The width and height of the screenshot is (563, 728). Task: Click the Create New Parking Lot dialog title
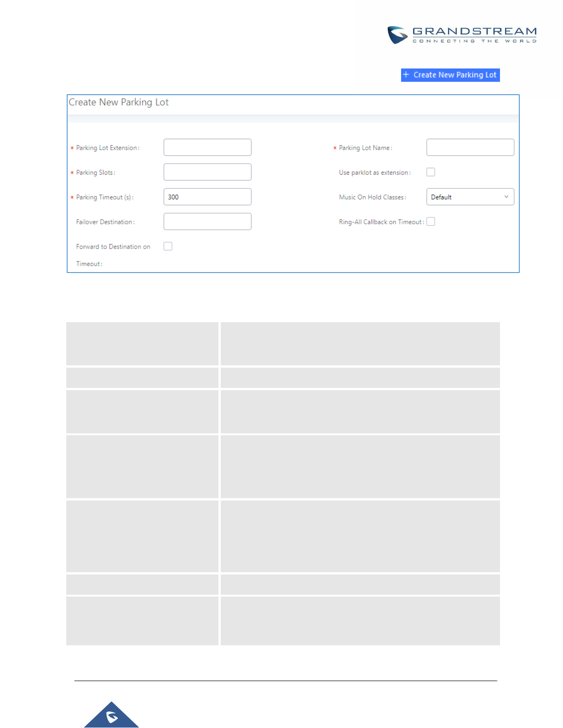pos(119,102)
